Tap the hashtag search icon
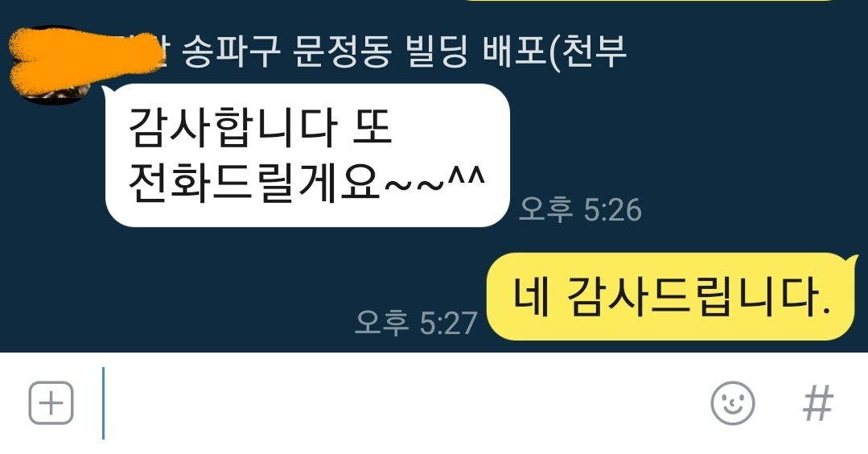Image resolution: width=868 pixels, height=454 pixels. click(x=817, y=403)
